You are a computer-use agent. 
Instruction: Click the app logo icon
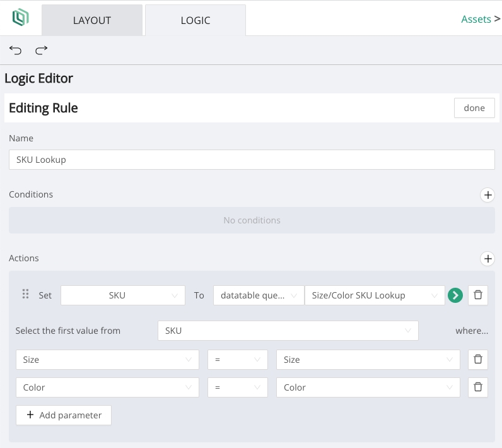click(21, 18)
